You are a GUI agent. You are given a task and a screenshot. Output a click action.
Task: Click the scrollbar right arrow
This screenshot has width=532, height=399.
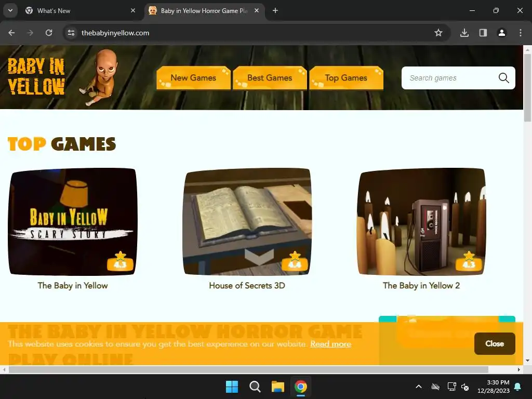519,369
